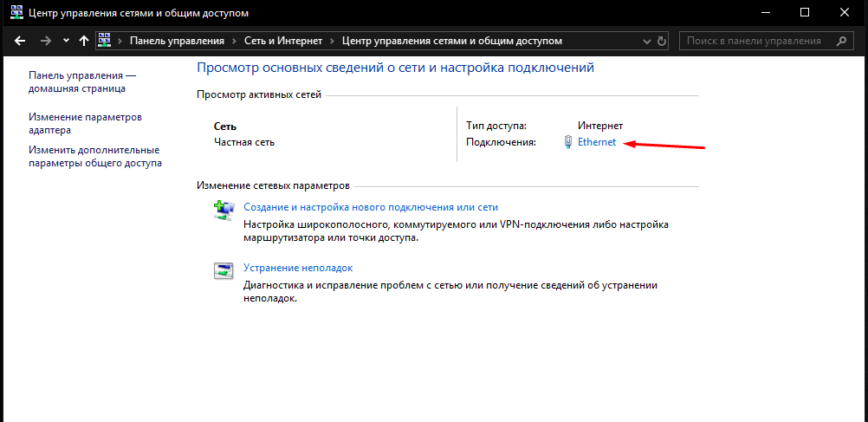Expand chevron after Панель управления breadcrumb
Screen dimensions: 868x422
234,41
